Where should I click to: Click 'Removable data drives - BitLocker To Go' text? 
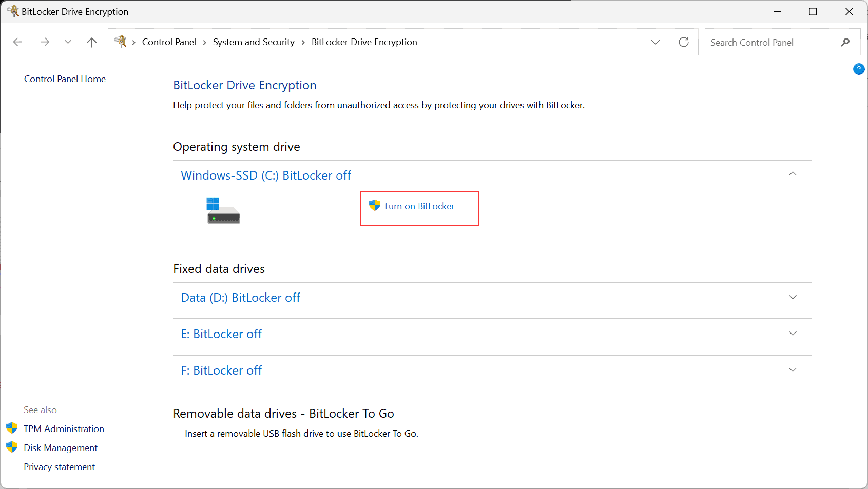pos(283,414)
